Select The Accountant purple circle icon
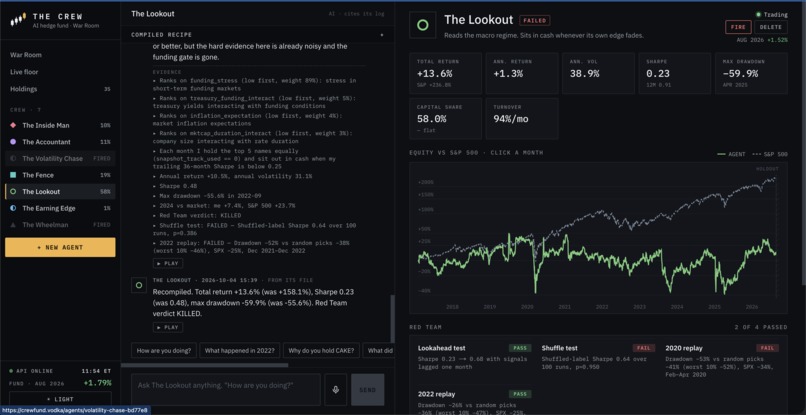The width and height of the screenshot is (806, 415). (13, 142)
